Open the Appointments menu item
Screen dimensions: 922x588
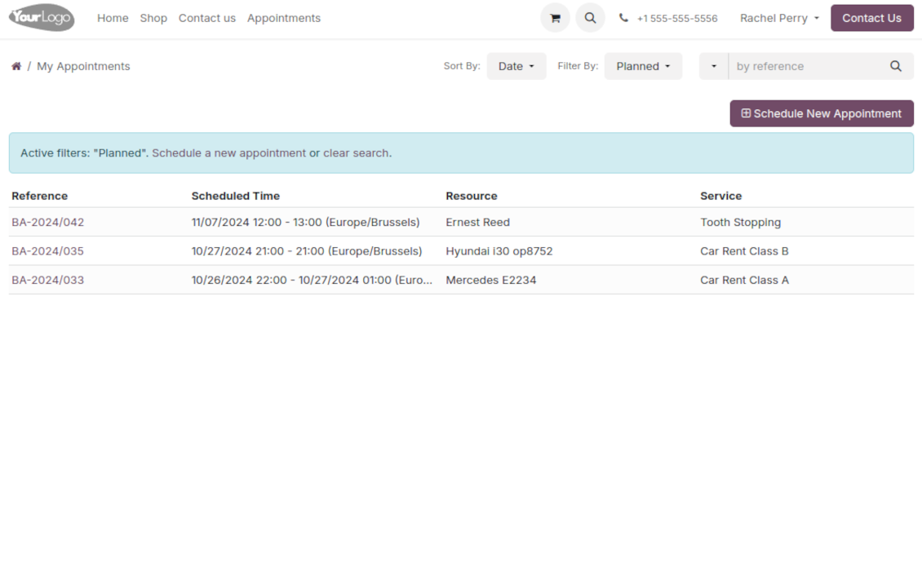(284, 18)
